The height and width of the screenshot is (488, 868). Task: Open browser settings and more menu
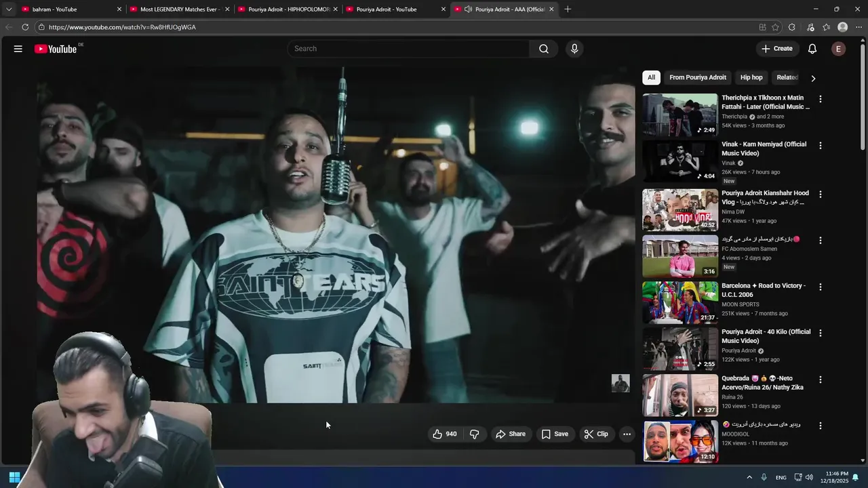click(x=859, y=27)
